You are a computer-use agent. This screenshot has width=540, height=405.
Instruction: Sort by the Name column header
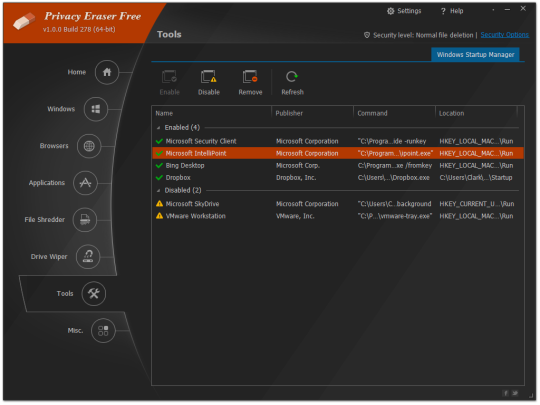(211, 113)
